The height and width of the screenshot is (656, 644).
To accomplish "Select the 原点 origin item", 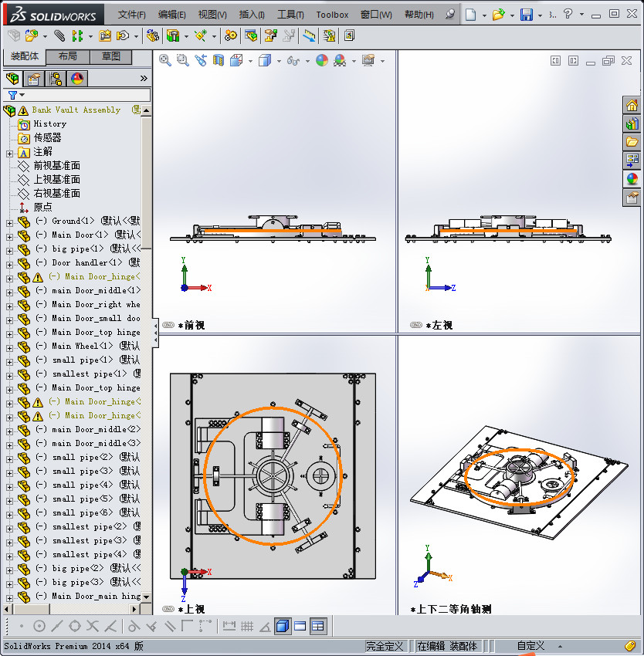I will [42, 207].
